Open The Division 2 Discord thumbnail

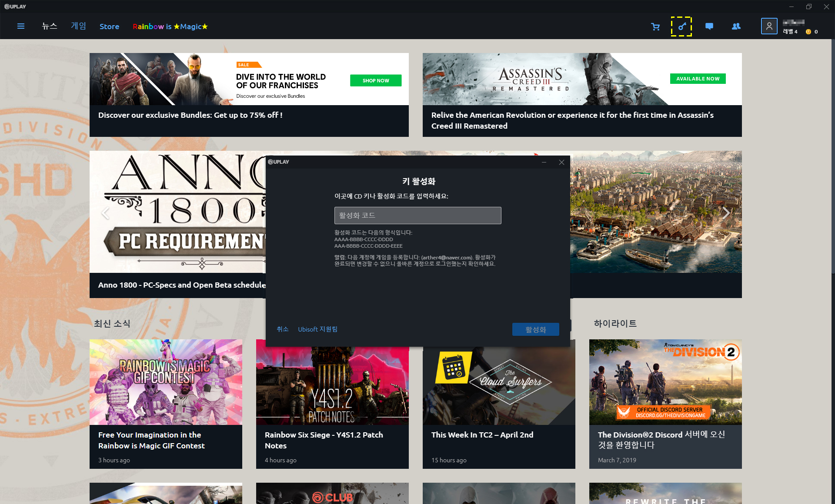click(665, 382)
